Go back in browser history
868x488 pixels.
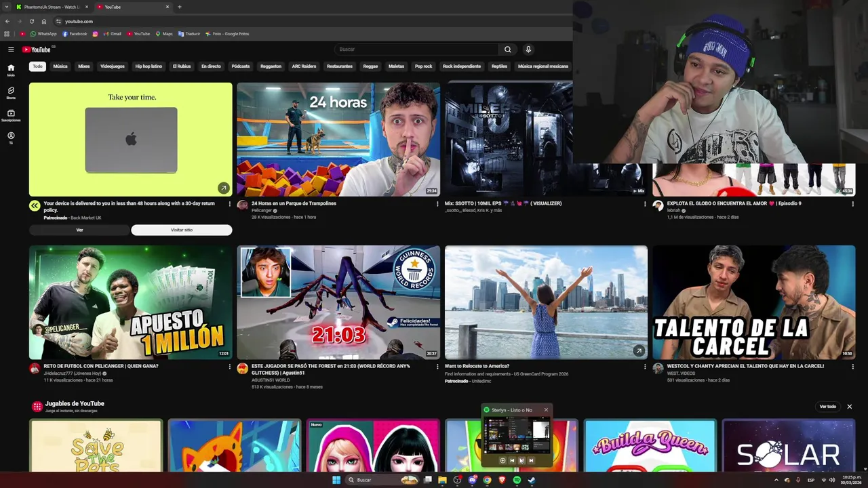pyautogui.click(x=7, y=21)
